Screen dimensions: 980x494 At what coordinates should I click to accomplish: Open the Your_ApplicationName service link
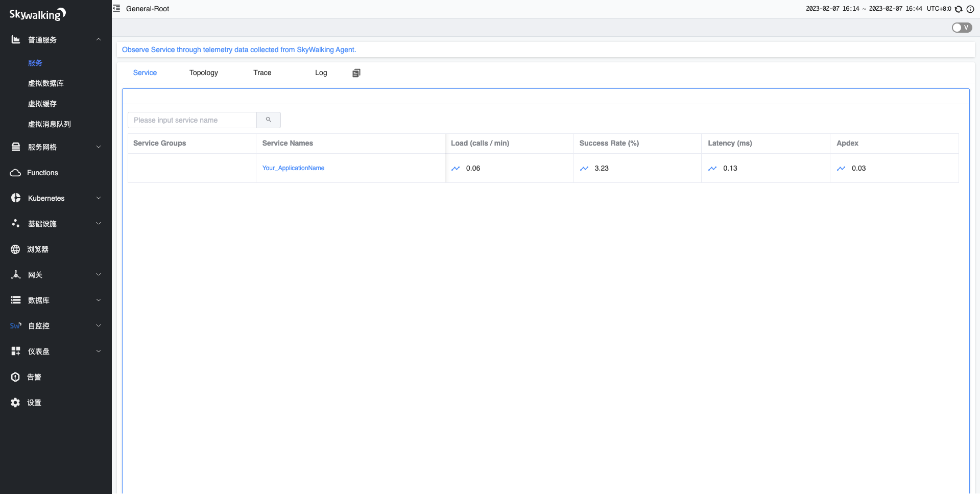point(293,168)
